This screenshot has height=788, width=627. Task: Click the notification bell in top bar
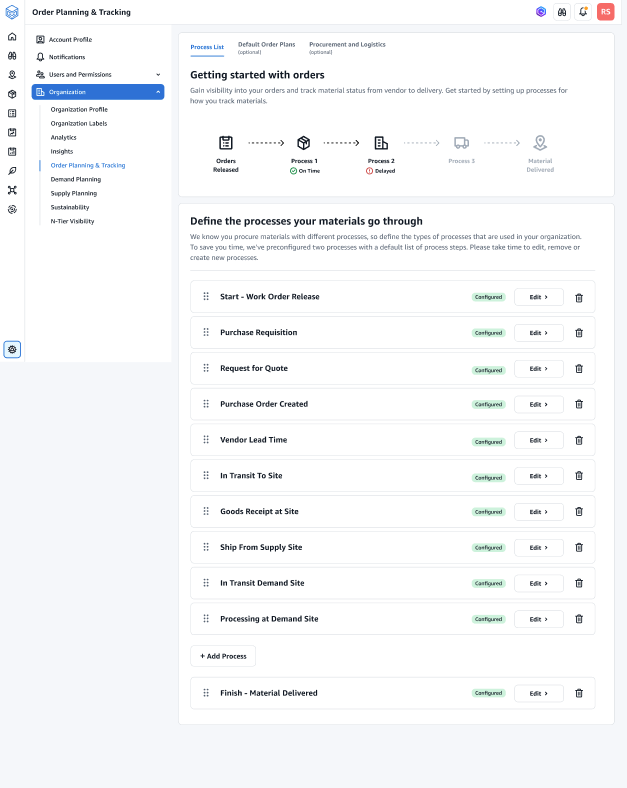583,12
